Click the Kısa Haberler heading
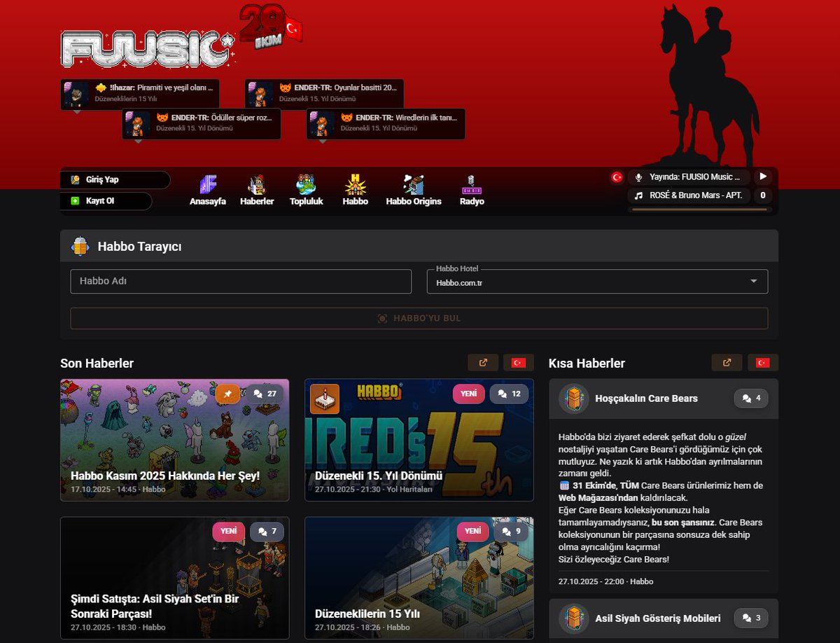 587,363
